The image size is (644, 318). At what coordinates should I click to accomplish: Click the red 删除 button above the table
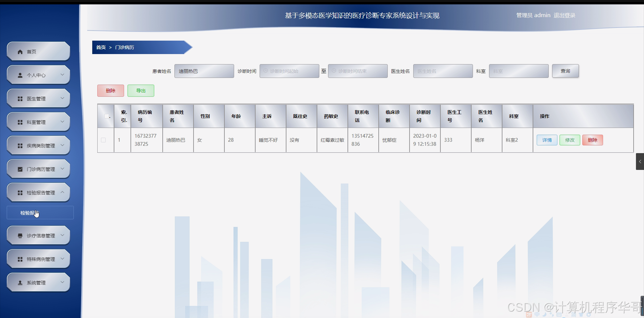coord(111,91)
